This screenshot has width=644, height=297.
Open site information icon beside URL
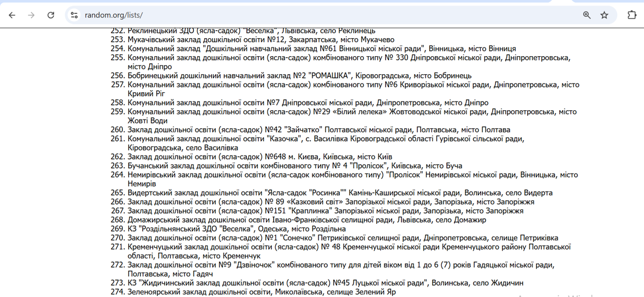pyautogui.click(x=74, y=15)
